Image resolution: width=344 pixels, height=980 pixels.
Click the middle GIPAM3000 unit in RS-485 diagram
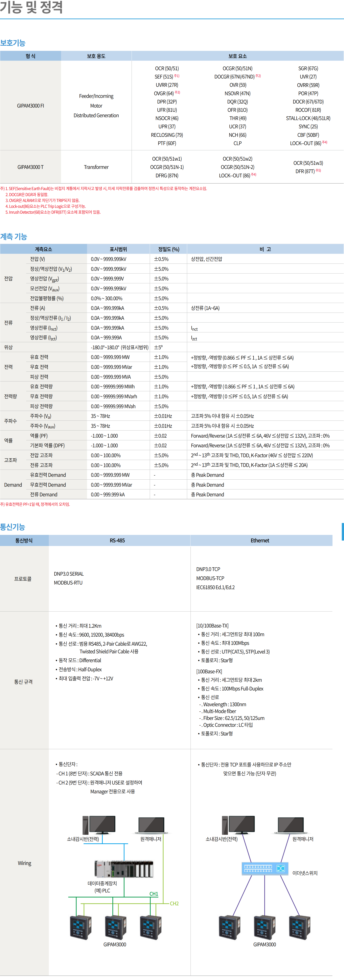[115, 928]
